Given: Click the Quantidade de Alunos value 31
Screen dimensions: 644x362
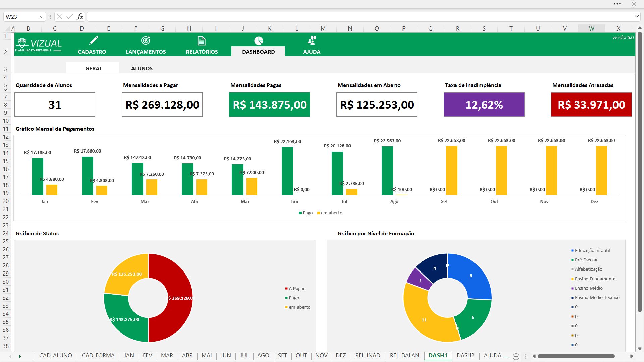Looking at the screenshot, I should coord(55,105).
